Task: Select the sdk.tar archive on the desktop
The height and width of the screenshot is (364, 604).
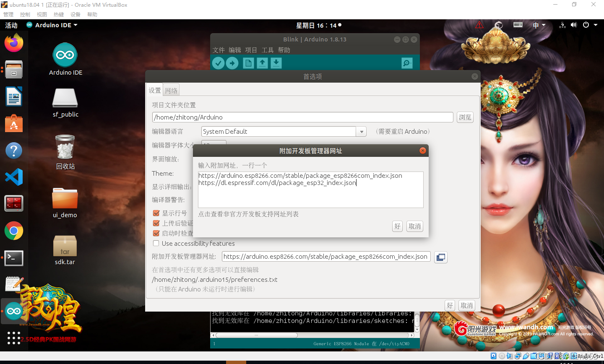Action: [65, 250]
